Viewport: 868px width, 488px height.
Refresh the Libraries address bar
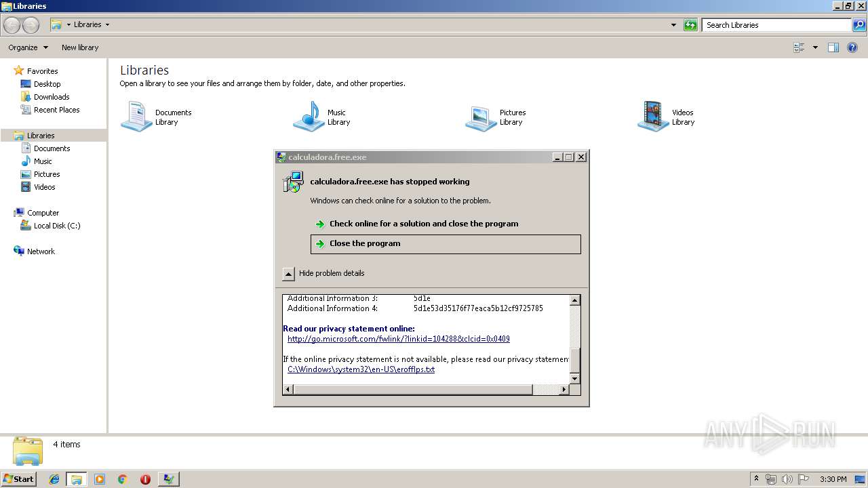[x=690, y=25]
